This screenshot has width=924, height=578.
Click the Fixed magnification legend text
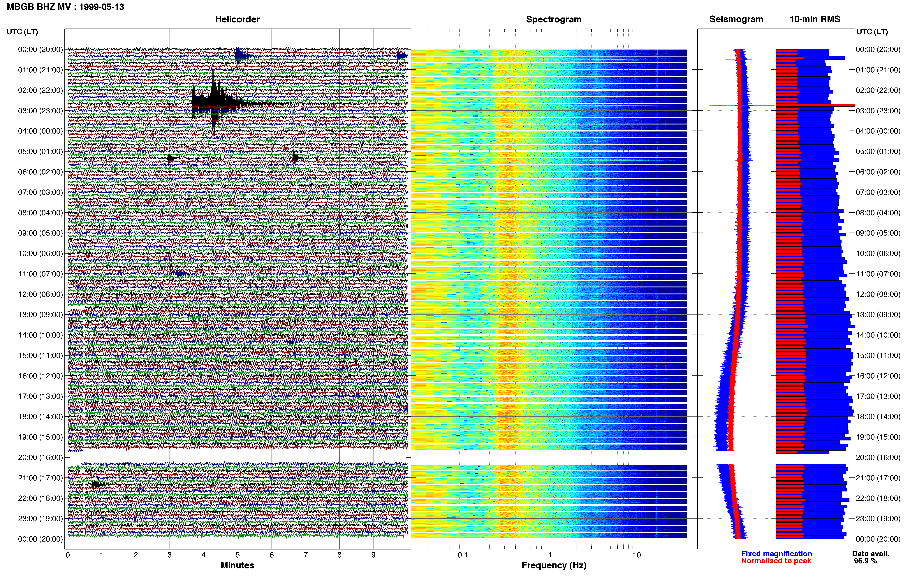[776, 554]
